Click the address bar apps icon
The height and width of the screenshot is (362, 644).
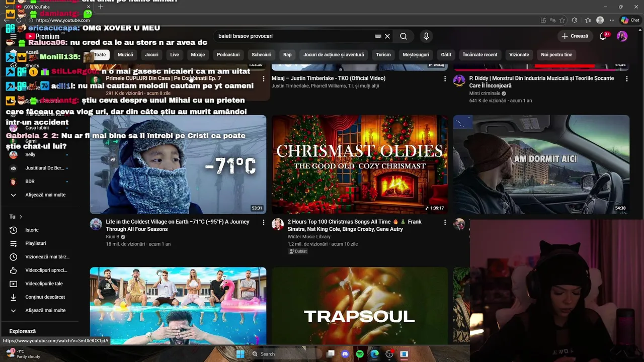(543, 20)
